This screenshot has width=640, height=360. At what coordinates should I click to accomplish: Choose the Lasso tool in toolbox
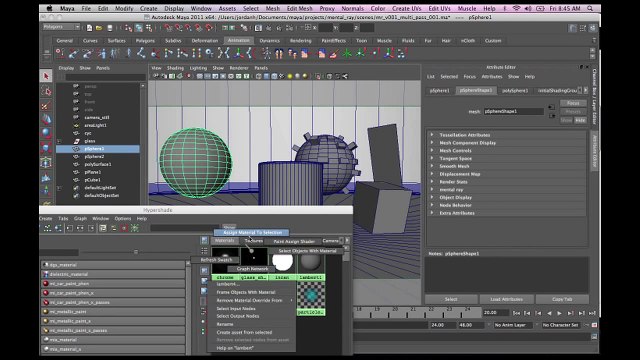pos(46,91)
